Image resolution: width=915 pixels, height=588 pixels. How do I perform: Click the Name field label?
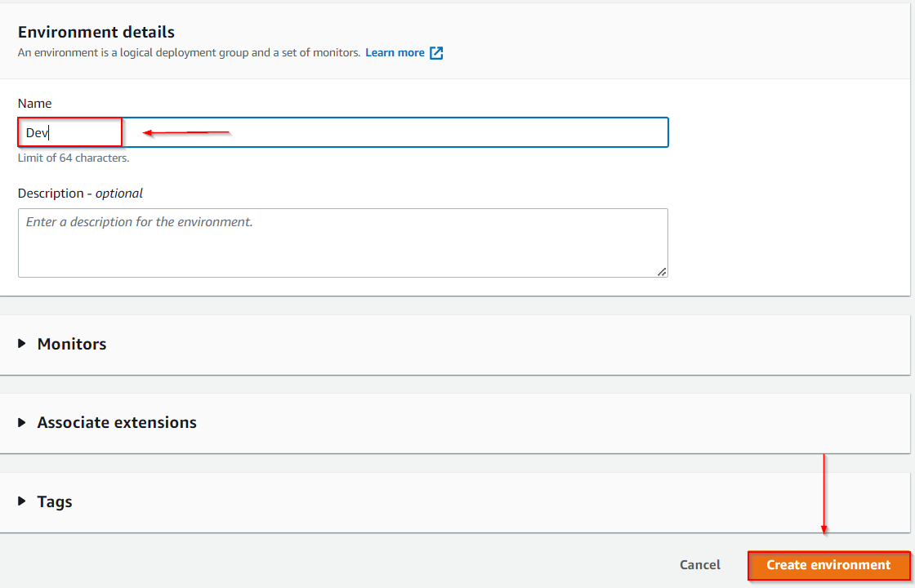[34, 104]
